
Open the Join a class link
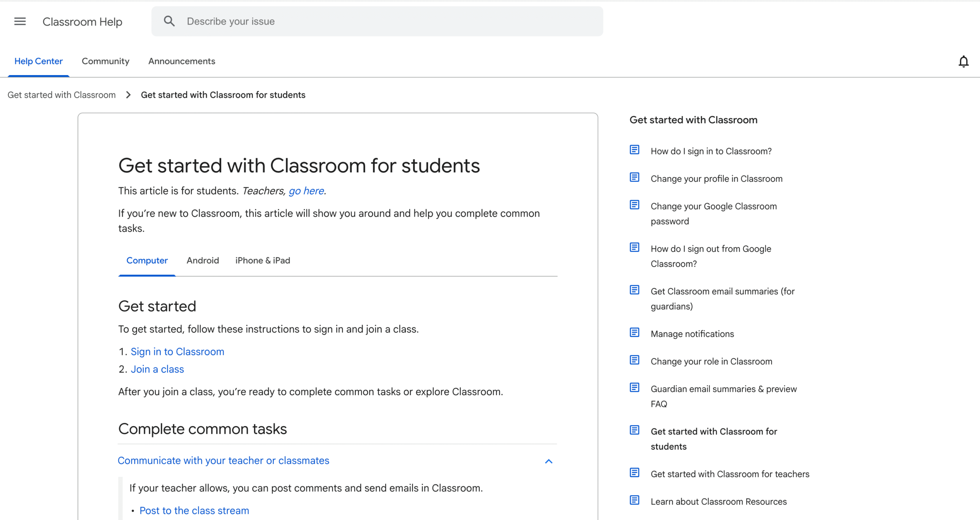(x=157, y=369)
